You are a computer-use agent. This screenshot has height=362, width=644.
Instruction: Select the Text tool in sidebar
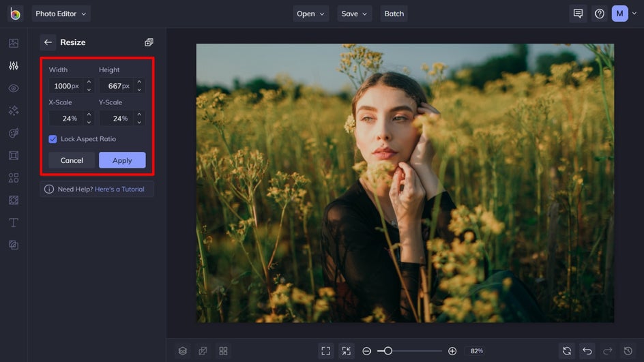14,223
